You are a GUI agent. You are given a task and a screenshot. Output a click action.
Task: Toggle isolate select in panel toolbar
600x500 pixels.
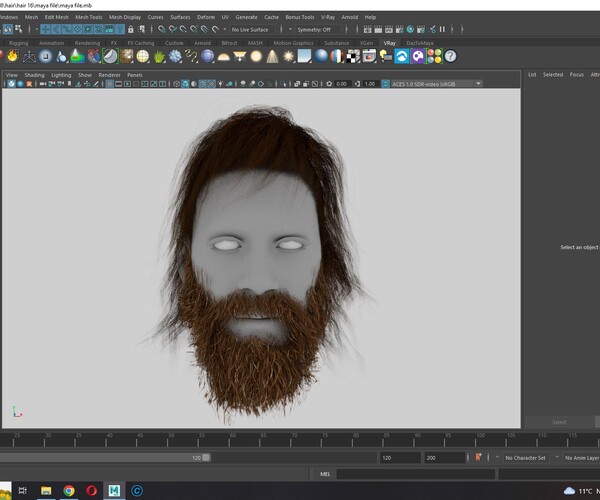[284, 84]
